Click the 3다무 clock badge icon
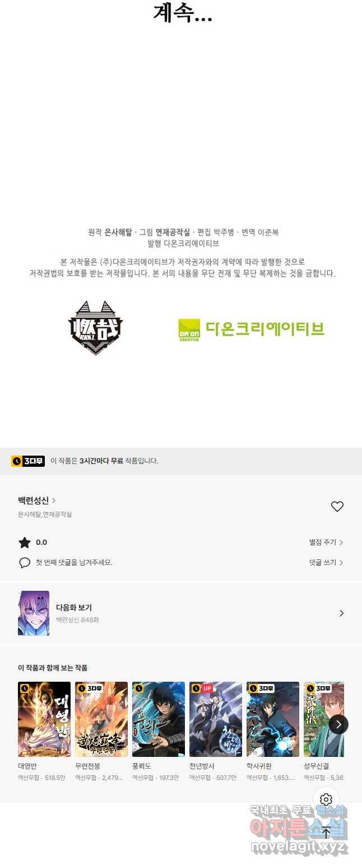This screenshot has height=868, width=362. point(28,461)
